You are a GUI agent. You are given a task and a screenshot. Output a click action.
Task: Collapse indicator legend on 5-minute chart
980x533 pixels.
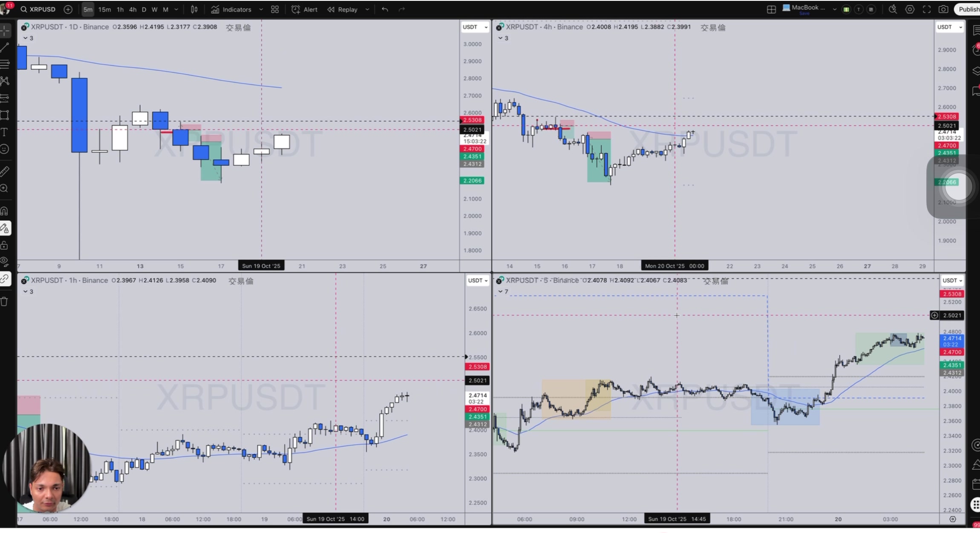point(501,292)
